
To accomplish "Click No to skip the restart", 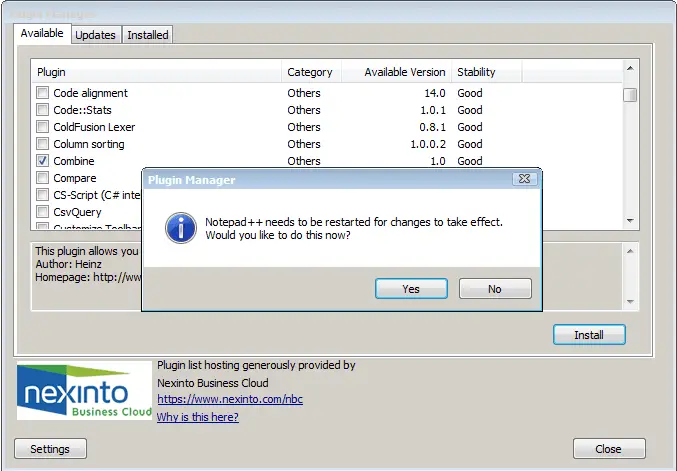I will [x=495, y=288].
